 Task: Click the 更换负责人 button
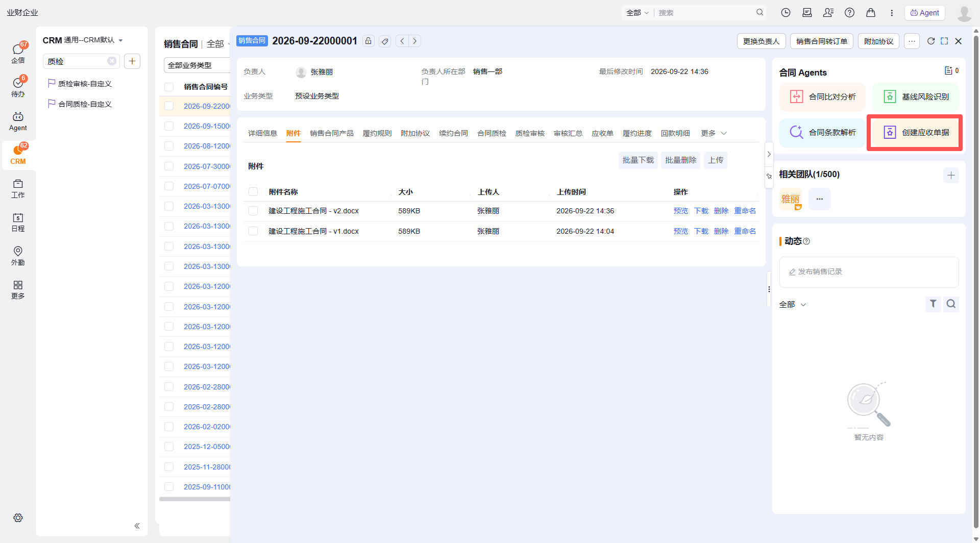coord(761,41)
